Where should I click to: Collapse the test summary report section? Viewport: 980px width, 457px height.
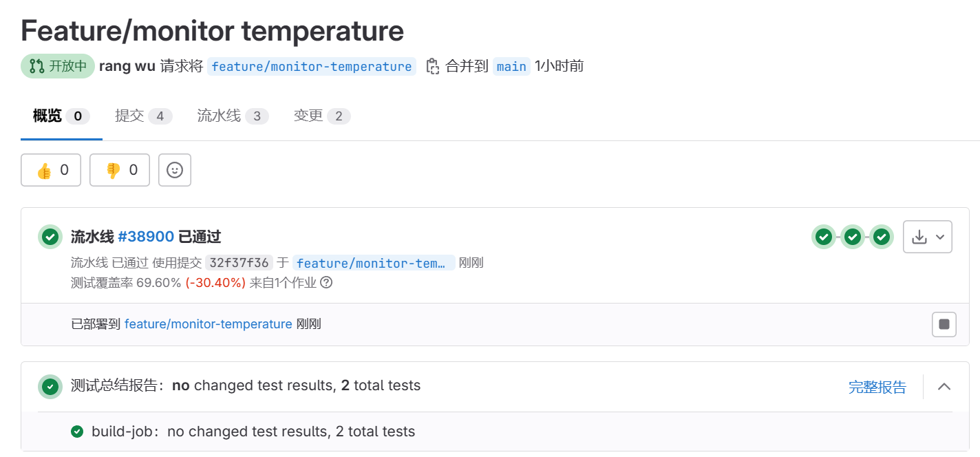944,387
